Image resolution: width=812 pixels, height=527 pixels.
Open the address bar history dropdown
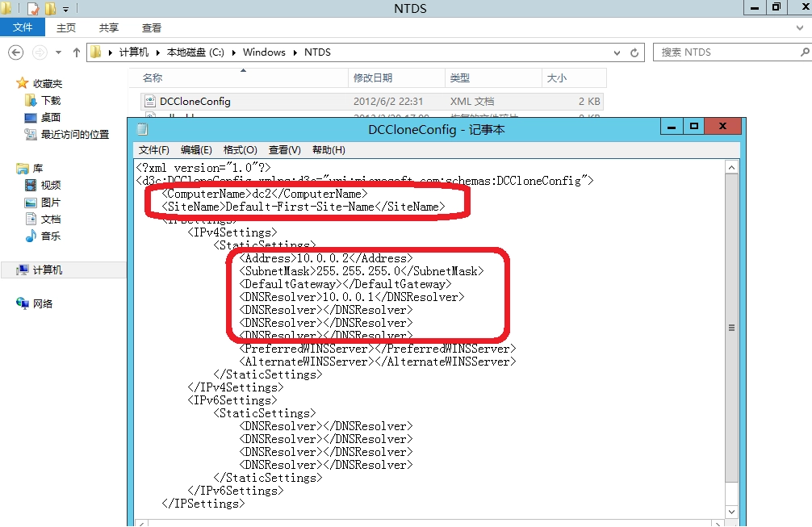617,52
